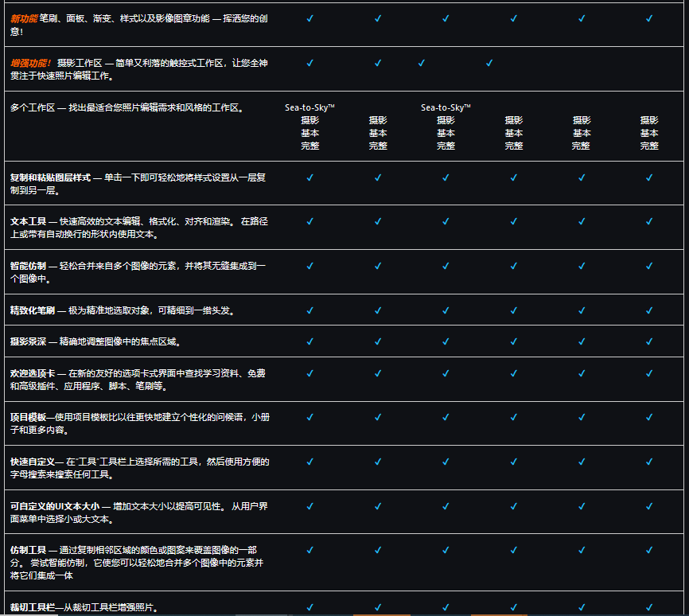Click the orange 增强功能! label

[30, 63]
